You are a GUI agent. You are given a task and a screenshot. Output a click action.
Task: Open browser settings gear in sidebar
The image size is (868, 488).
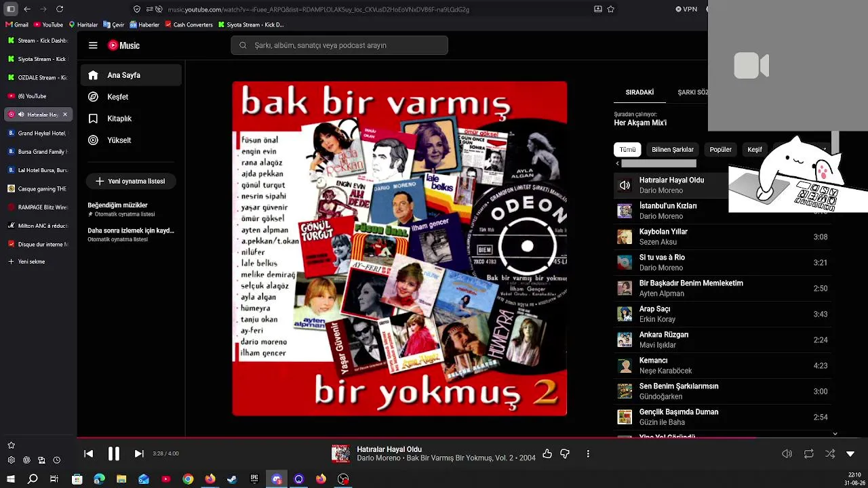coord(11,460)
